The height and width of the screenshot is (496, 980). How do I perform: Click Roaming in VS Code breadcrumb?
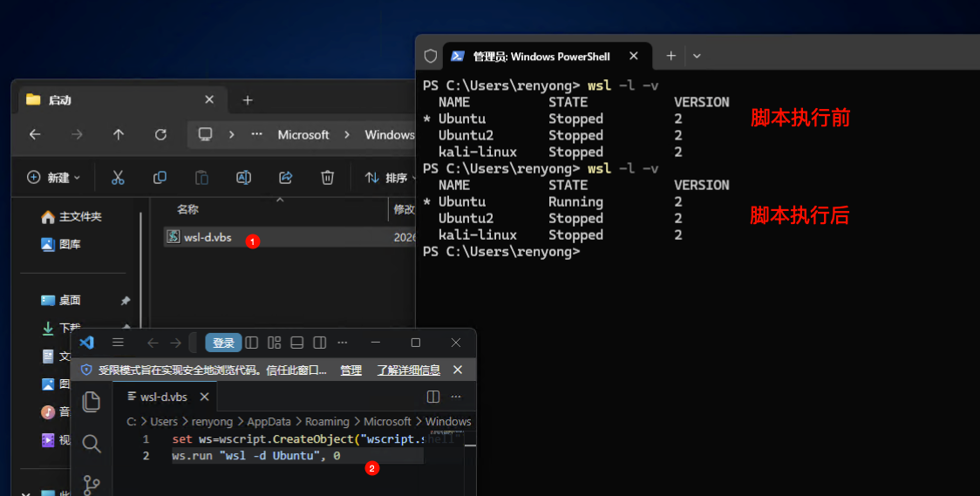click(327, 422)
